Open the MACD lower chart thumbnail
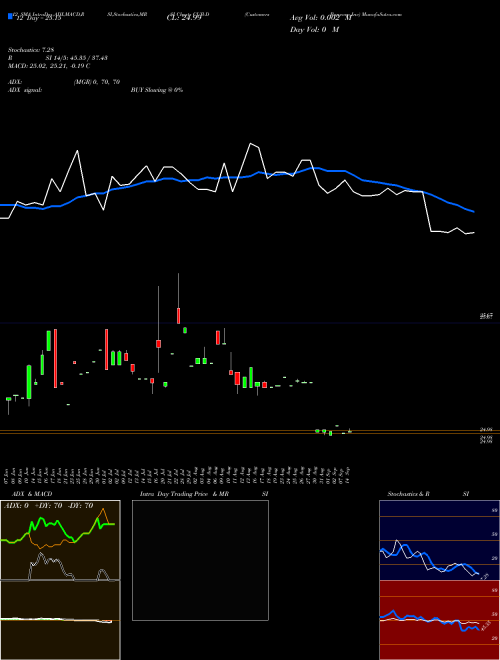Viewport: 500px width, 660px height. coord(60,620)
